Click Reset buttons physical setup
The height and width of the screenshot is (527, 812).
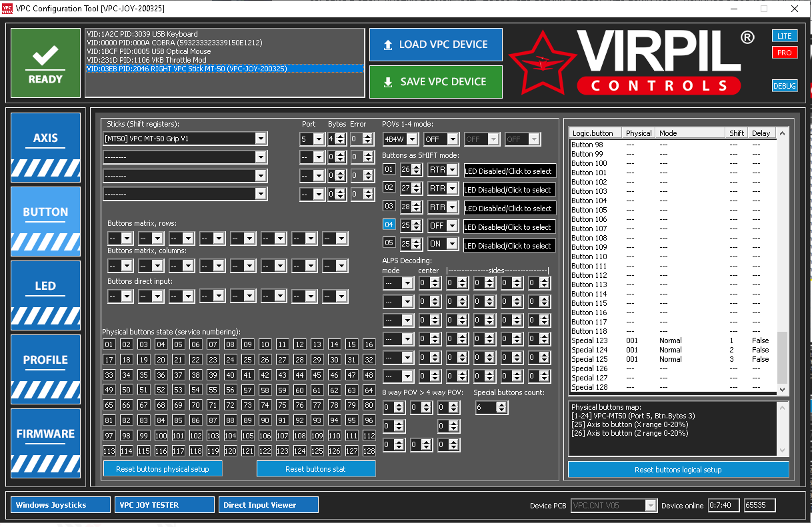pyautogui.click(x=163, y=469)
